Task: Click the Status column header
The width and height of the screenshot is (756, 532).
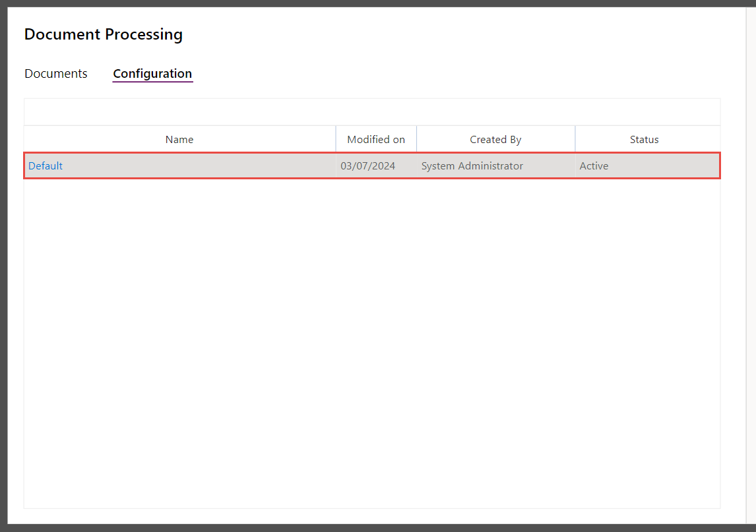Action: [x=644, y=139]
